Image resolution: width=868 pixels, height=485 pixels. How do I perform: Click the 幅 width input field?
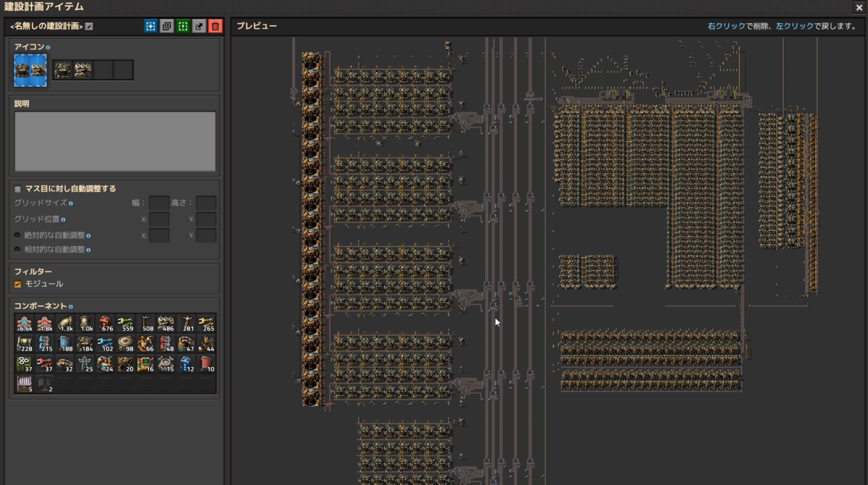(x=159, y=203)
